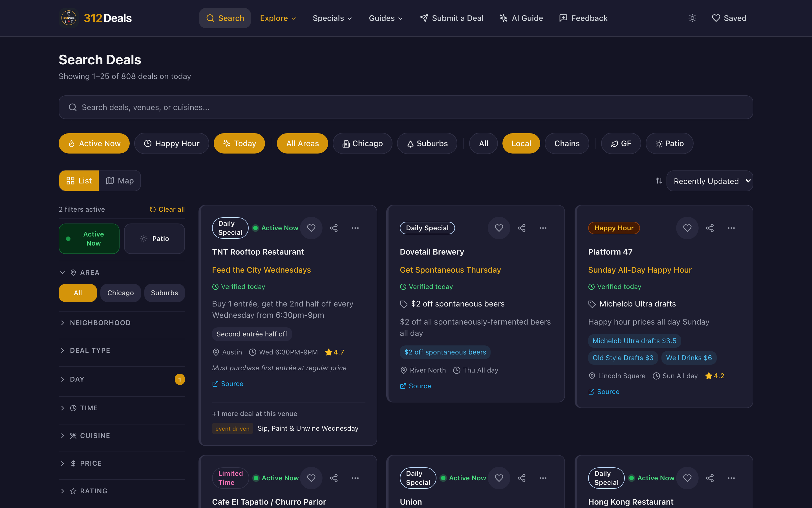Toggle the Active Now filter pill

[94, 143]
